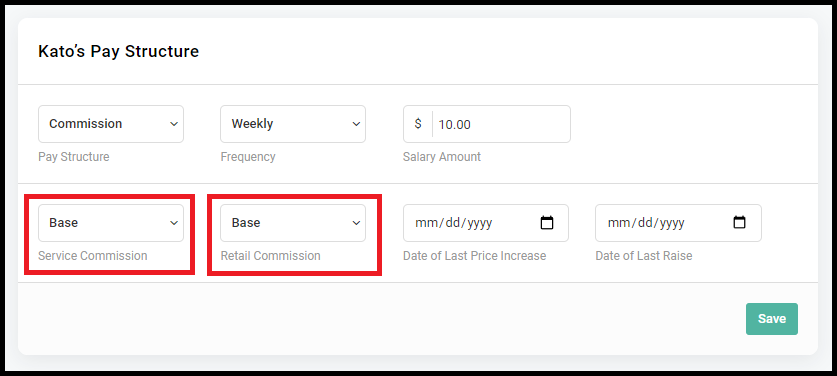Open calendar picker for Date of Last Raise

pos(739,222)
